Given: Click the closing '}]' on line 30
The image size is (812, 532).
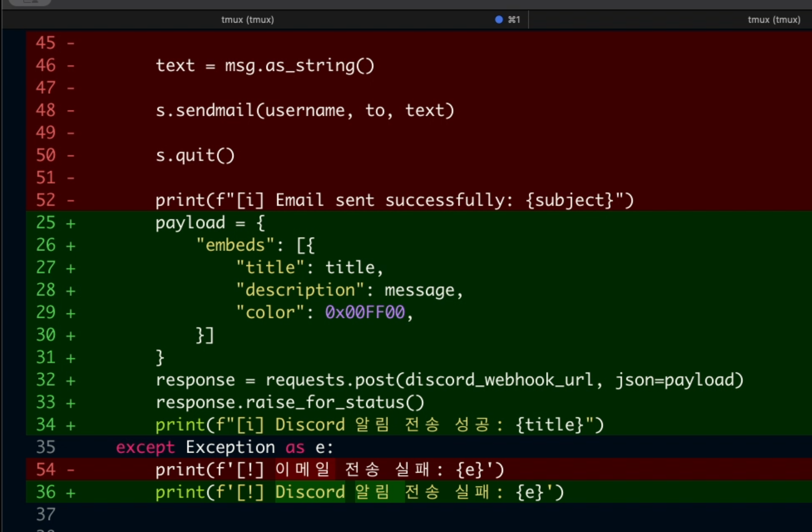Looking at the screenshot, I should [x=205, y=335].
